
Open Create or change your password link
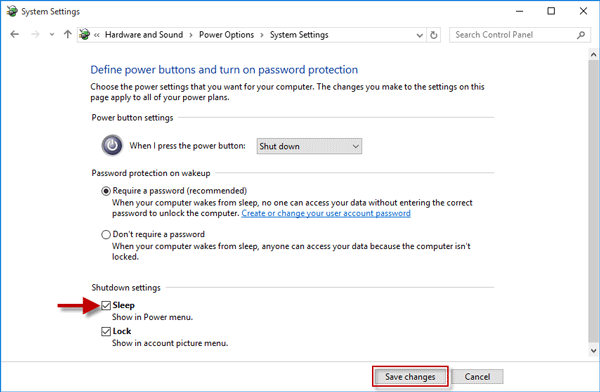[x=326, y=213]
